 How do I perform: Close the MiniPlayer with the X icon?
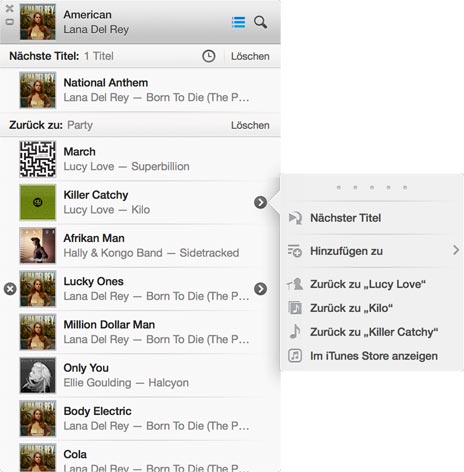[10, 9]
